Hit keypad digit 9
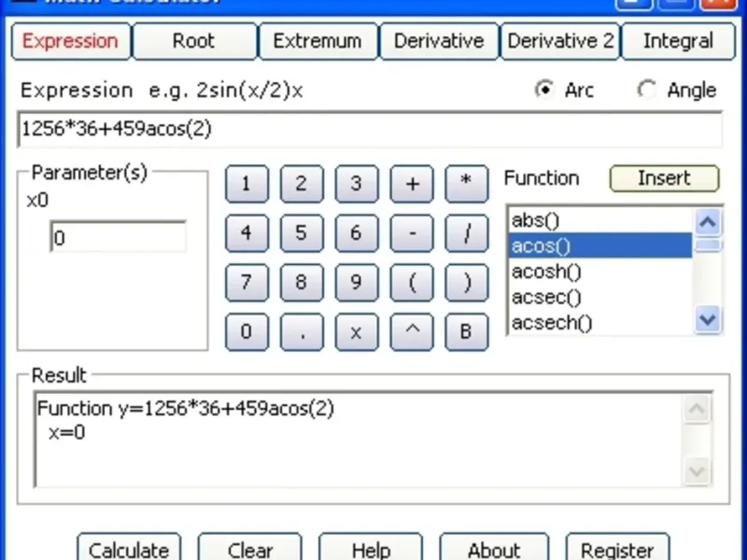This screenshot has height=560, width=747. [x=357, y=283]
